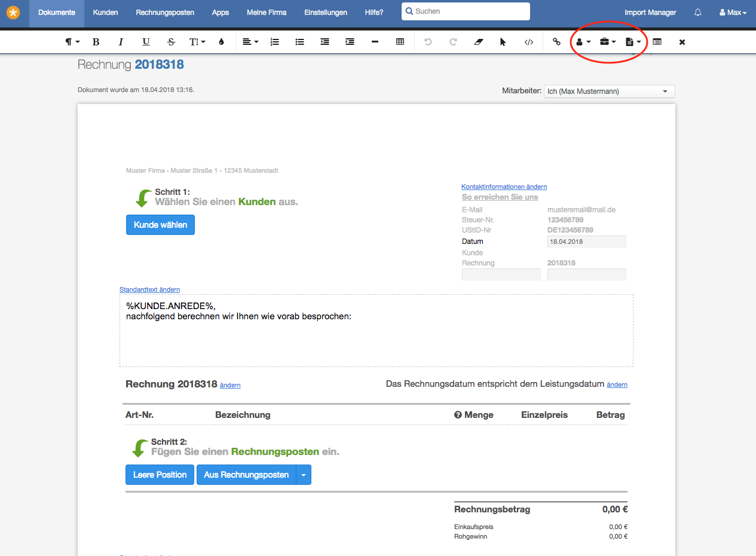Go to Einstellungen in navigation bar
The image size is (756, 556).
pos(325,13)
